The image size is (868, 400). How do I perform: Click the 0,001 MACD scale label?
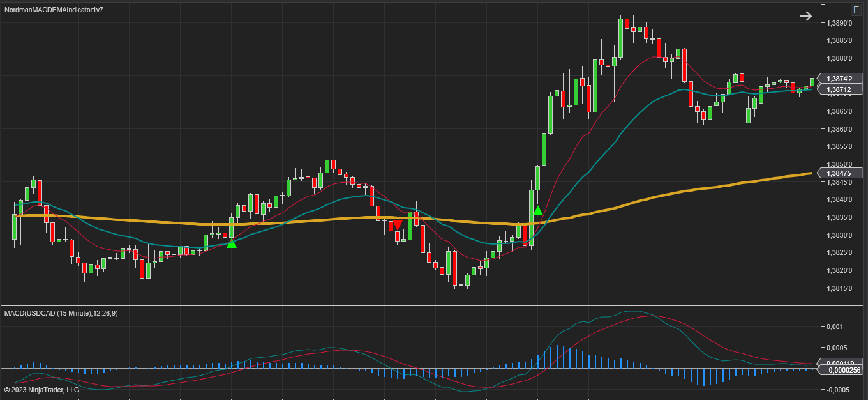834,327
